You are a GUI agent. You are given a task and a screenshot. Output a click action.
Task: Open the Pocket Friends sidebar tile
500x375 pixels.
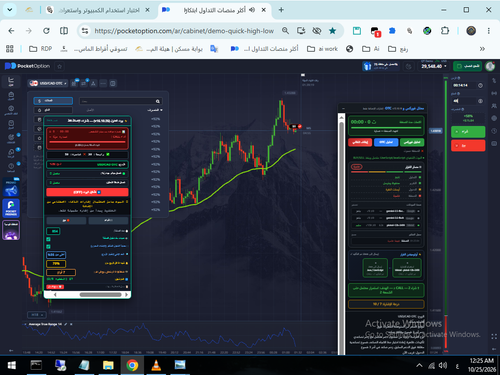(x=11, y=208)
